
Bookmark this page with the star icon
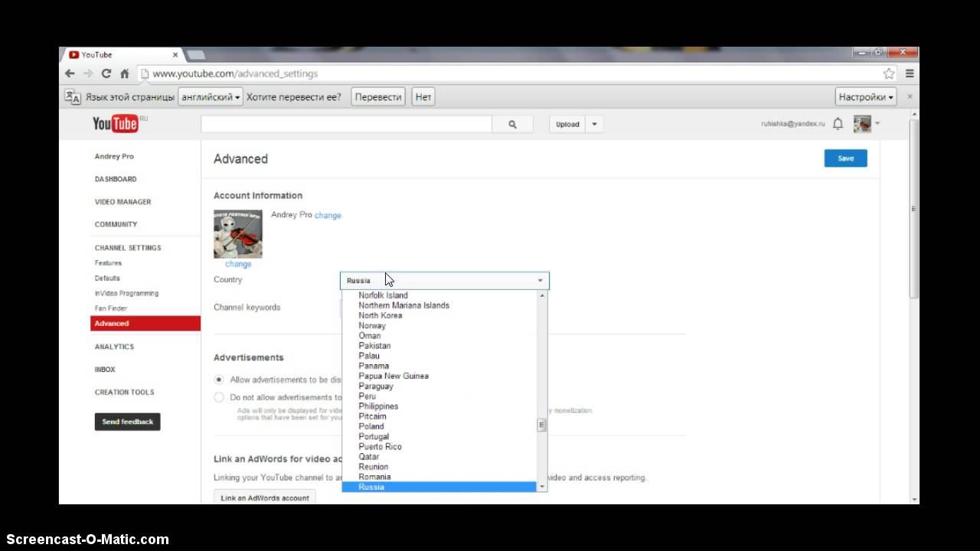click(889, 73)
